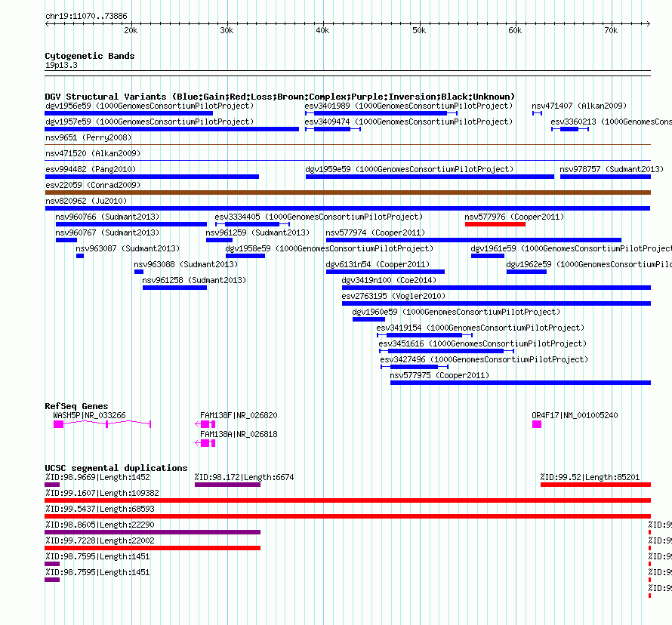Click segmental duplication %ID:98.9669 Length:1452
This screenshot has height=625, width=672.
pos(52,485)
